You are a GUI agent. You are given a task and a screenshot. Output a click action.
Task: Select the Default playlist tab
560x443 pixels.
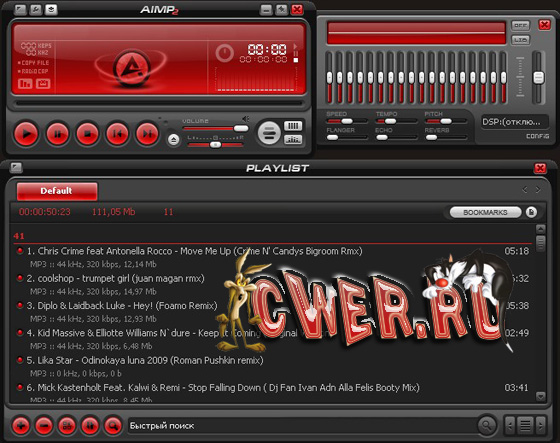pos(57,191)
